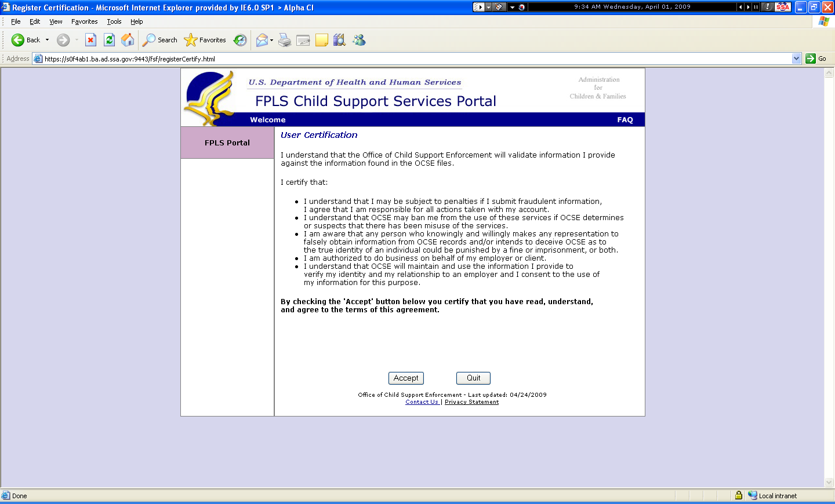
Task: Click the page icon in address bar
Action: [38, 59]
